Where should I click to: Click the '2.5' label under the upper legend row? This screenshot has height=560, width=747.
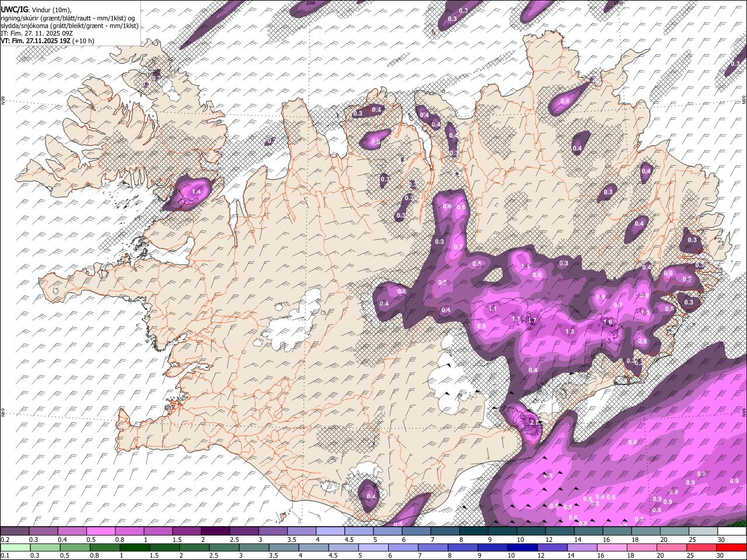[x=235, y=540]
